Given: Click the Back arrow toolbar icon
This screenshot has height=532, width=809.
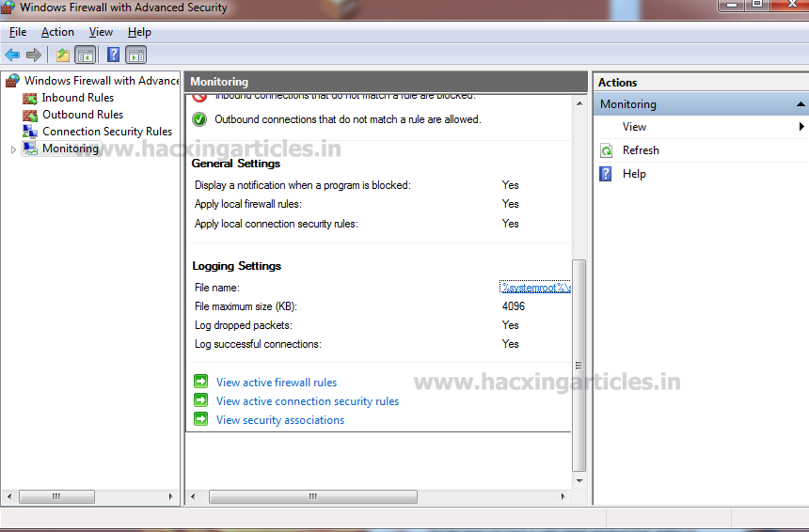Looking at the screenshot, I should click(x=12, y=55).
